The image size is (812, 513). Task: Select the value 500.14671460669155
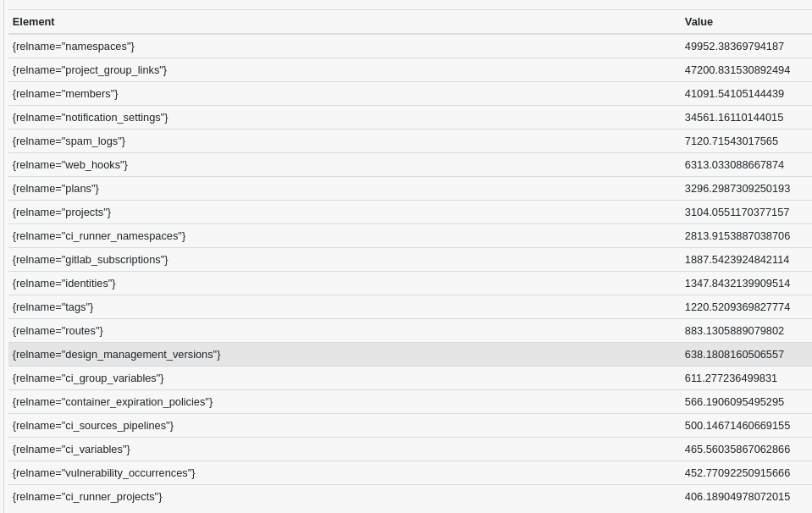(x=737, y=426)
